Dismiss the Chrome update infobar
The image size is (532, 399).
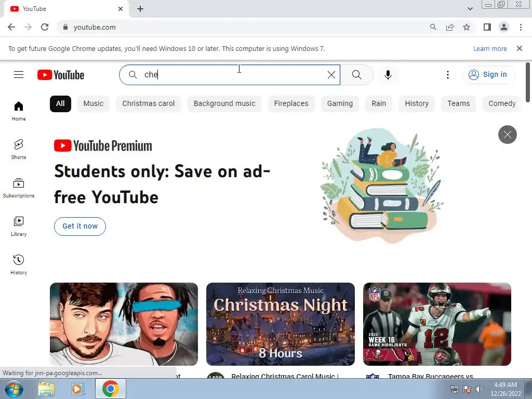pos(519,48)
